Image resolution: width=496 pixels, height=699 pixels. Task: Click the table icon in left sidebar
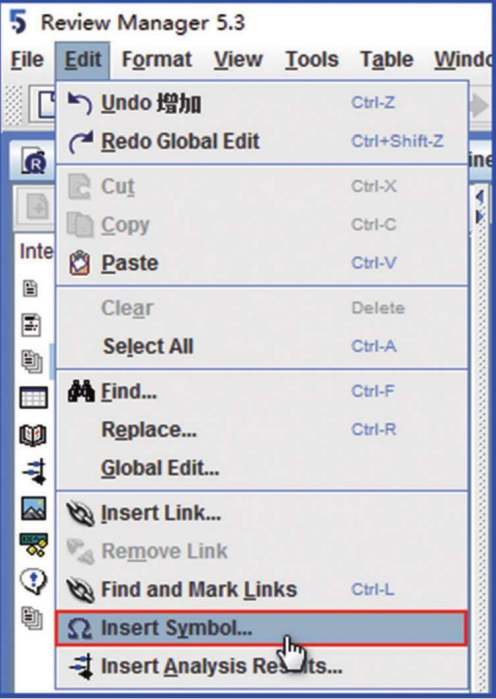(x=33, y=397)
